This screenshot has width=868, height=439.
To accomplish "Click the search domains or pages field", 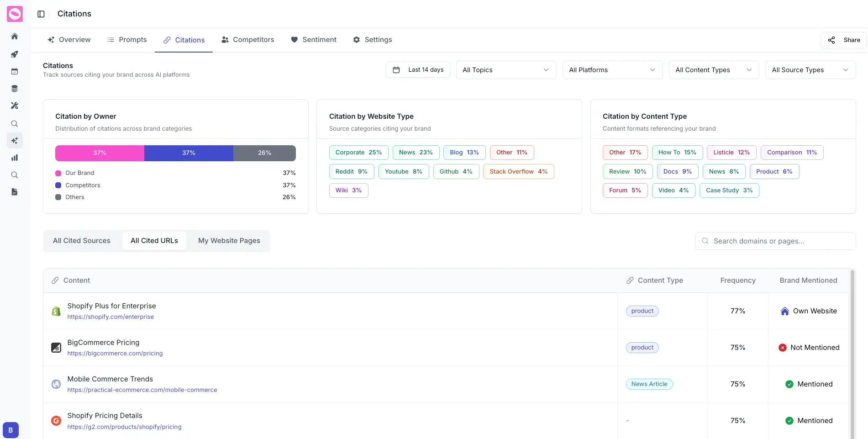I will (x=775, y=241).
